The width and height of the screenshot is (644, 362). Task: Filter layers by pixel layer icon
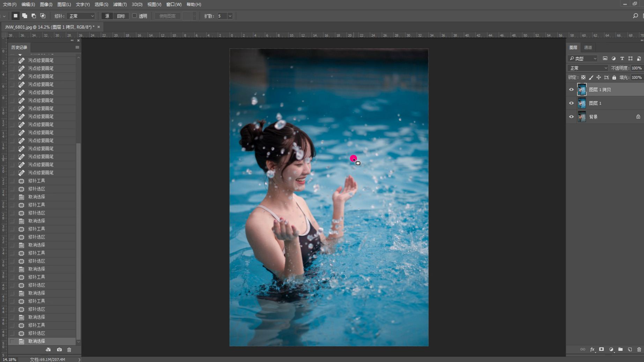(x=605, y=58)
